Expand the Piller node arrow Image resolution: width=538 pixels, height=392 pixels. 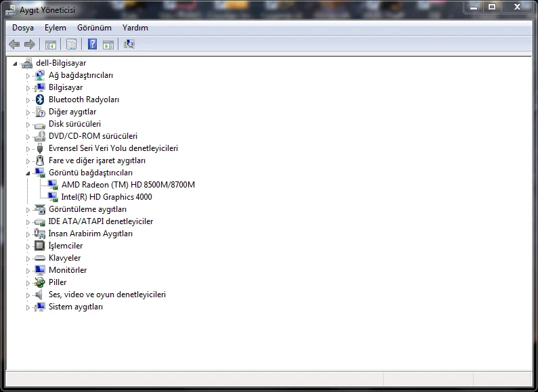28,283
